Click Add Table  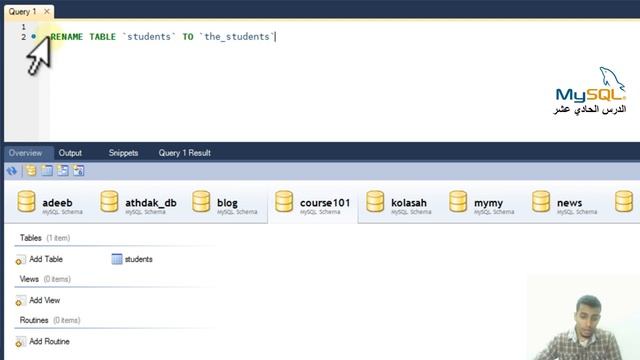[39, 259]
